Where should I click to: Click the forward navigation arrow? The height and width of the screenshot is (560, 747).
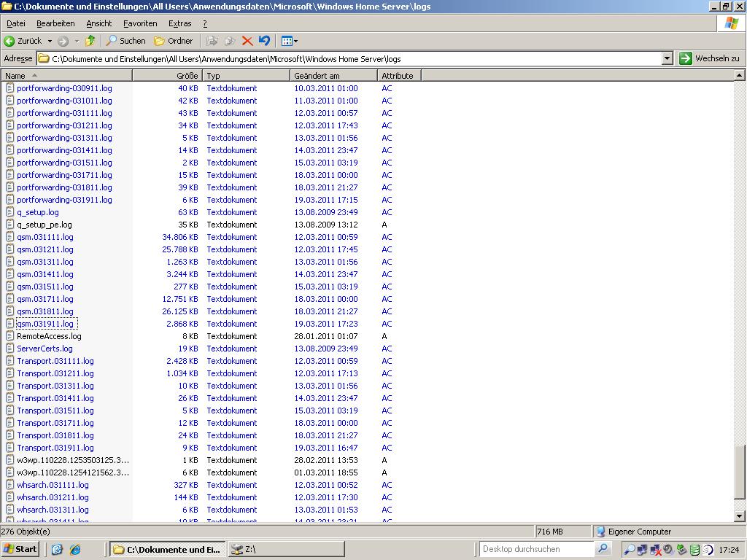(63, 41)
